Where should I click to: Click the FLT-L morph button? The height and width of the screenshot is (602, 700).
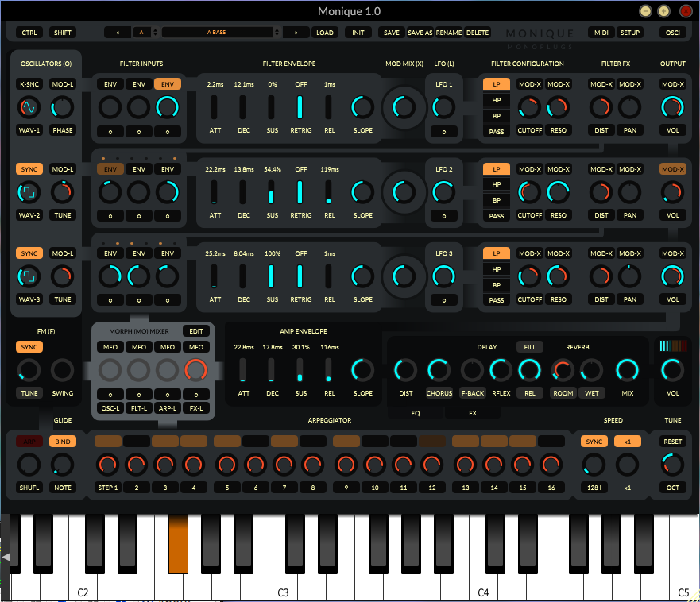point(139,408)
